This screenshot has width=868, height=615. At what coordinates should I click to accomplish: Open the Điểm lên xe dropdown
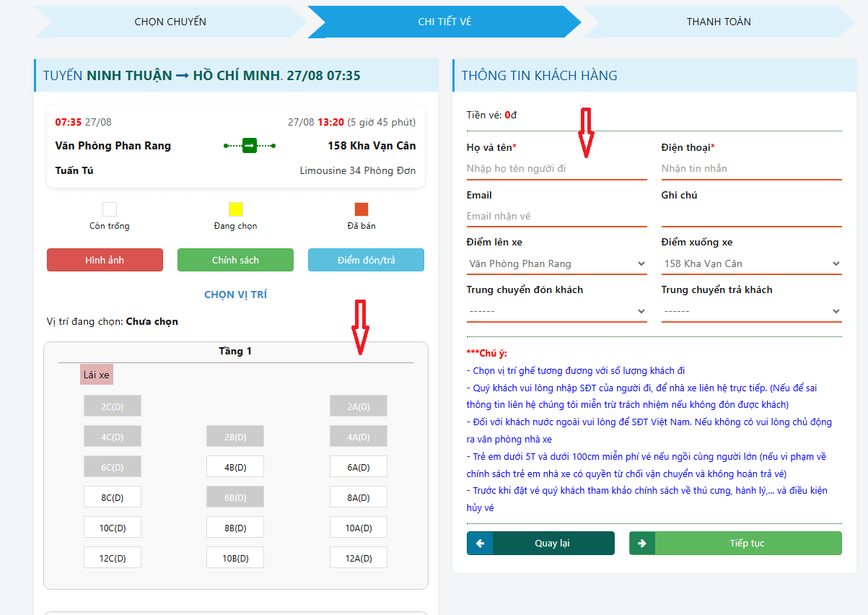coord(556,264)
